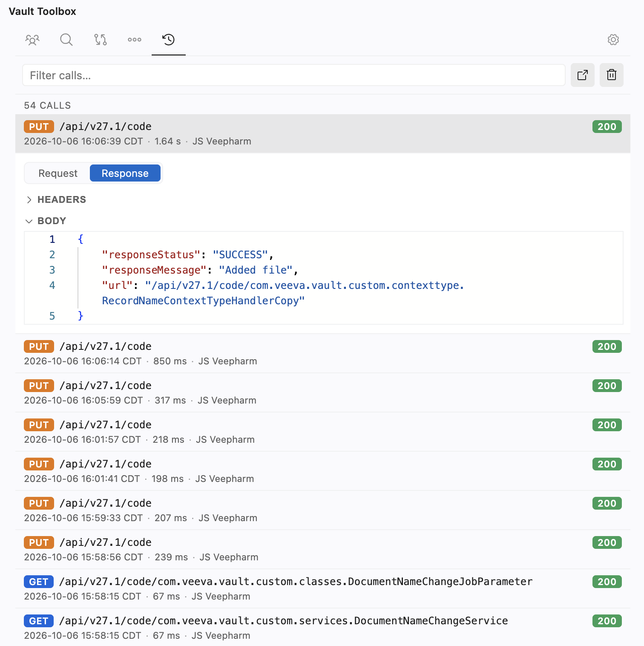This screenshot has height=646, width=644.
Task: Open the GET DocumentNameChangeJobParameter call
Action: coord(323,588)
